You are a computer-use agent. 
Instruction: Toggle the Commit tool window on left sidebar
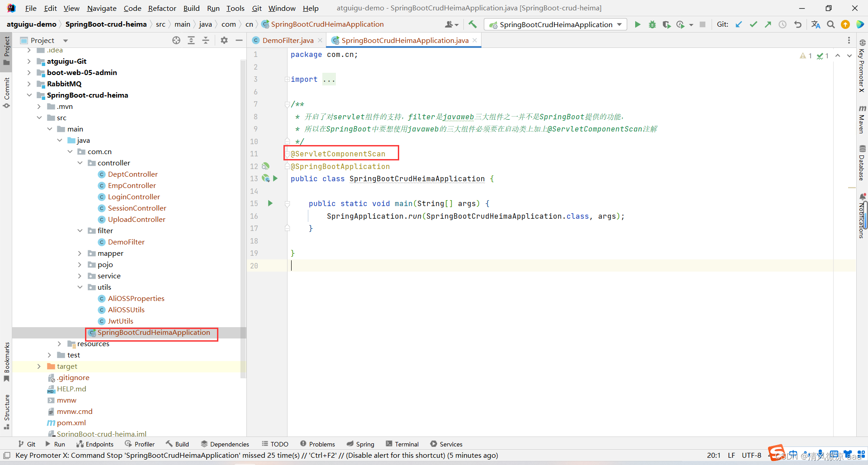6,93
